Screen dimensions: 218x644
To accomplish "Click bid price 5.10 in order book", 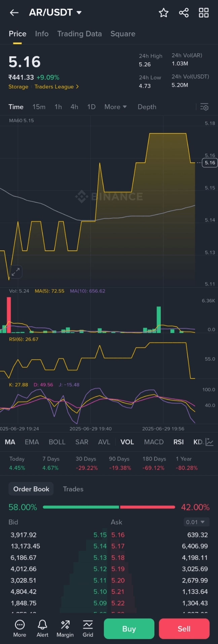I will pyautogui.click(x=100, y=591).
